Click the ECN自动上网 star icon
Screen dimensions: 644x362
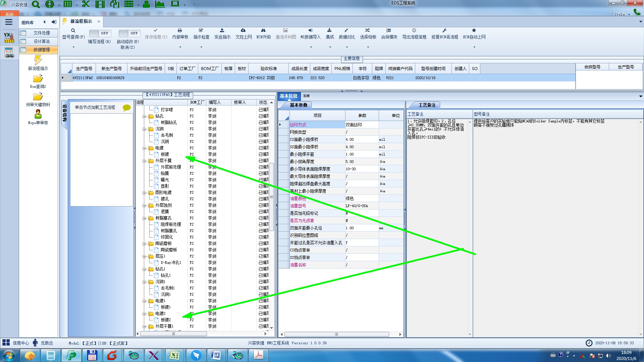[x=474, y=31]
